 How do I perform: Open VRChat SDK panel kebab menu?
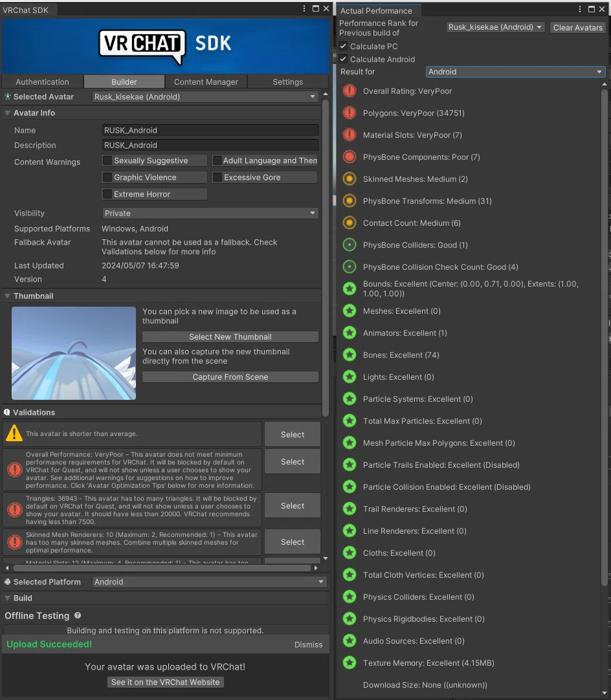tap(304, 8)
